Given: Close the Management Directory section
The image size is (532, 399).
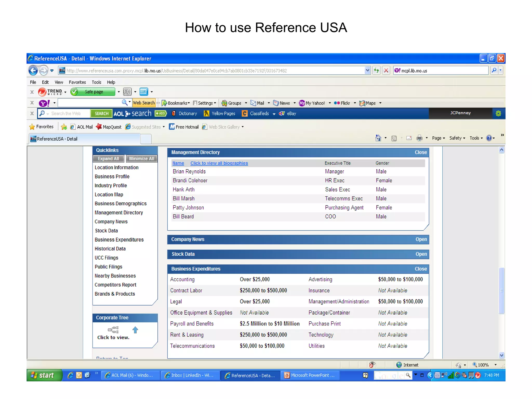Looking at the screenshot, I should (421, 152).
